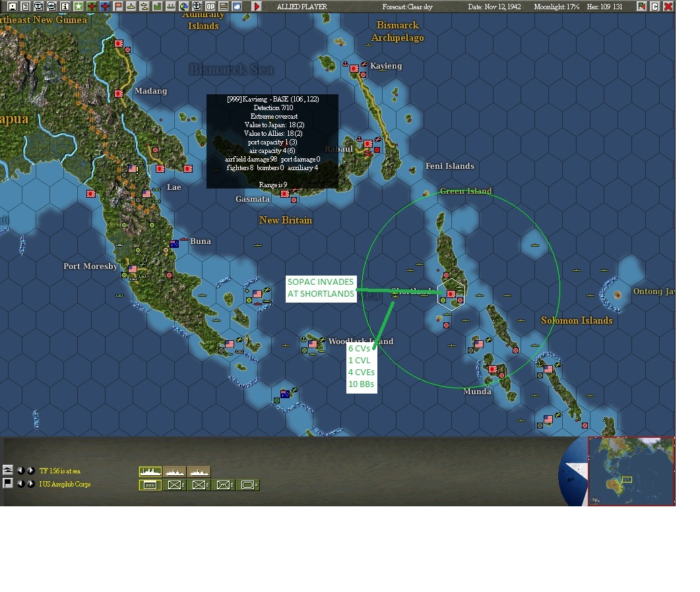Image resolution: width=700 pixels, height=592 pixels.
Task: Click the task force ship icon beside TF 156
Action: click(8, 470)
